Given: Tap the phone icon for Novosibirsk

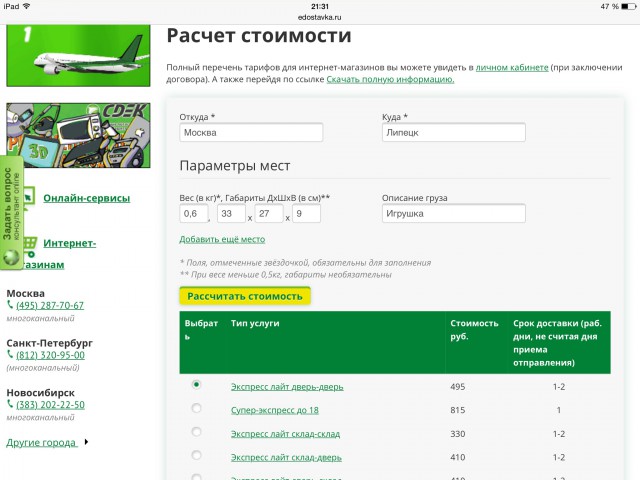Looking at the screenshot, I should (x=11, y=404).
